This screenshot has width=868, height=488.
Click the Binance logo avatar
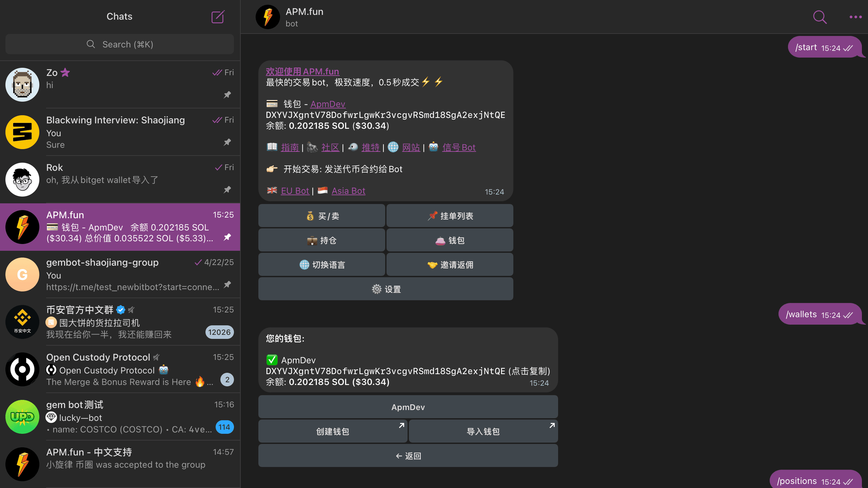22,322
